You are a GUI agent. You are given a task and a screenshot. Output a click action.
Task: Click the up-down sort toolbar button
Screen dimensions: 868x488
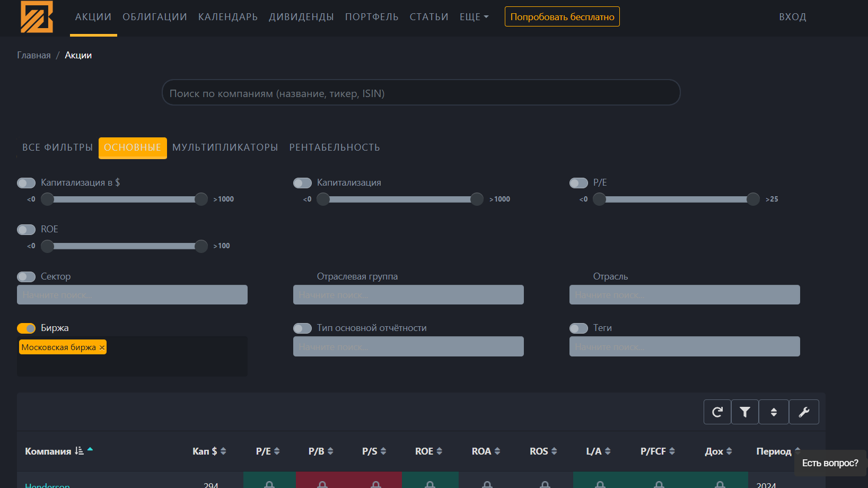[x=774, y=412]
